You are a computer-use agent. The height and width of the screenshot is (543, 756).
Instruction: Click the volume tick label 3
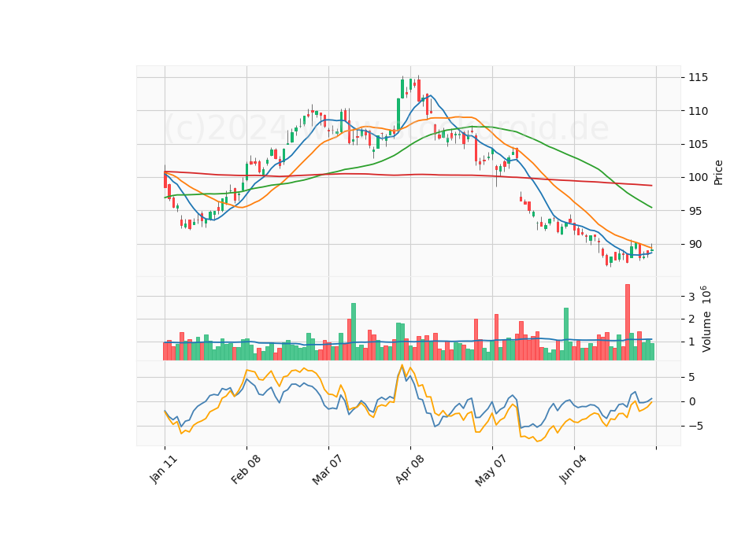[691, 297]
